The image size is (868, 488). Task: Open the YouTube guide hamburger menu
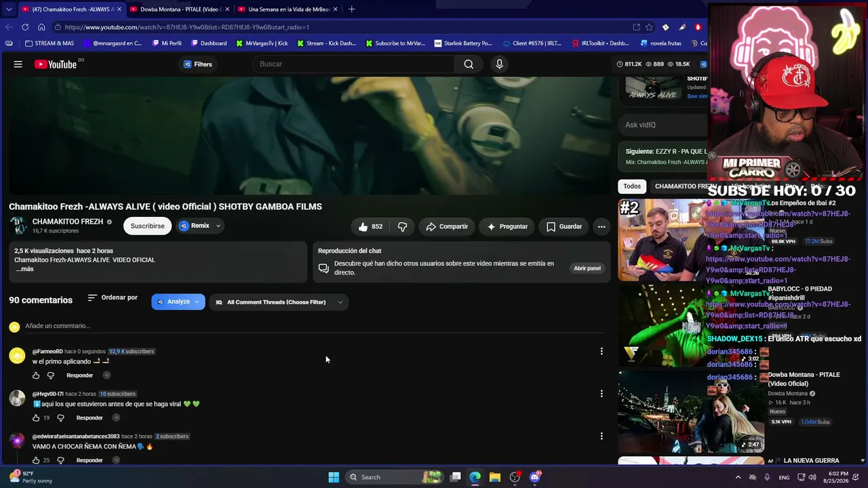point(18,64)
